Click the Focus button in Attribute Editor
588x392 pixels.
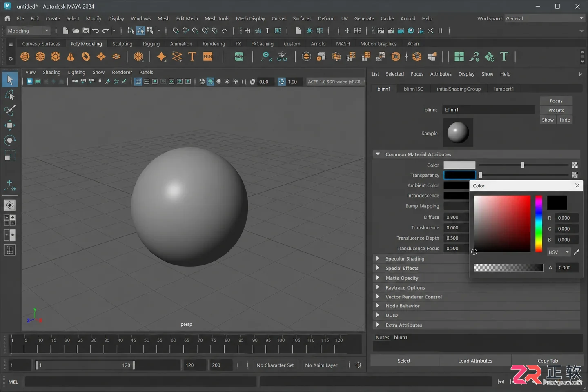(x=556, y=101)
